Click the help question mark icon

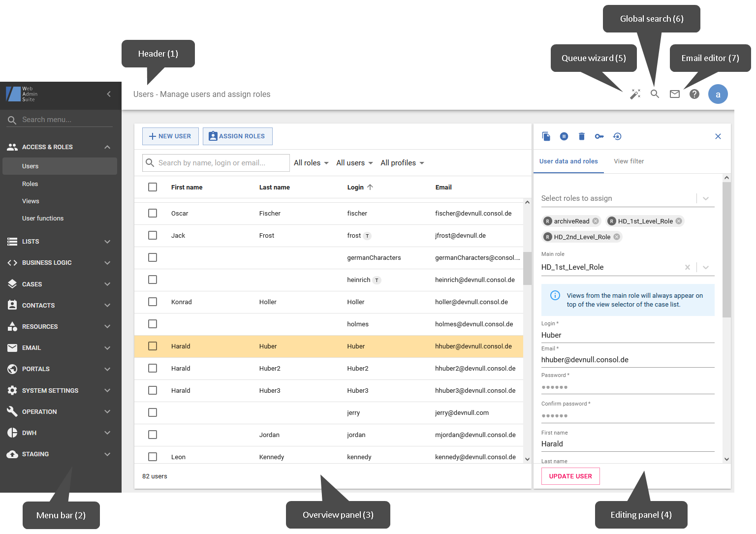click(x=694, y=94)
